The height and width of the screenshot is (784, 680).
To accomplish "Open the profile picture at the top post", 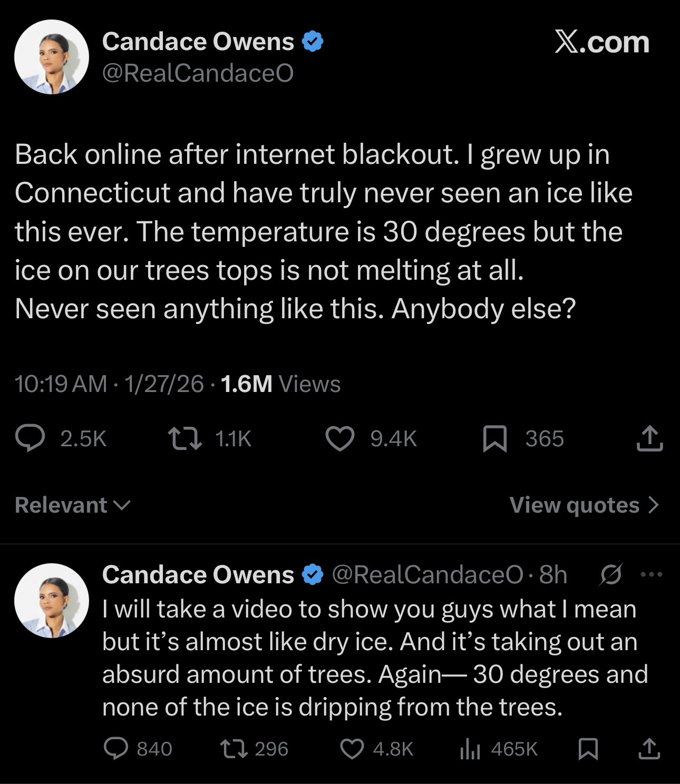I will [x=51, y=57].
